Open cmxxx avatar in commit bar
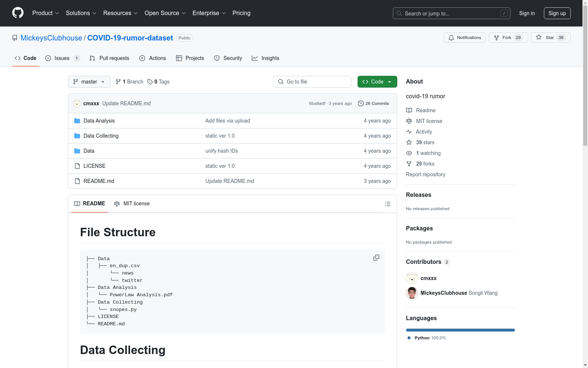The image size is (588, 368). pos(77,103)
